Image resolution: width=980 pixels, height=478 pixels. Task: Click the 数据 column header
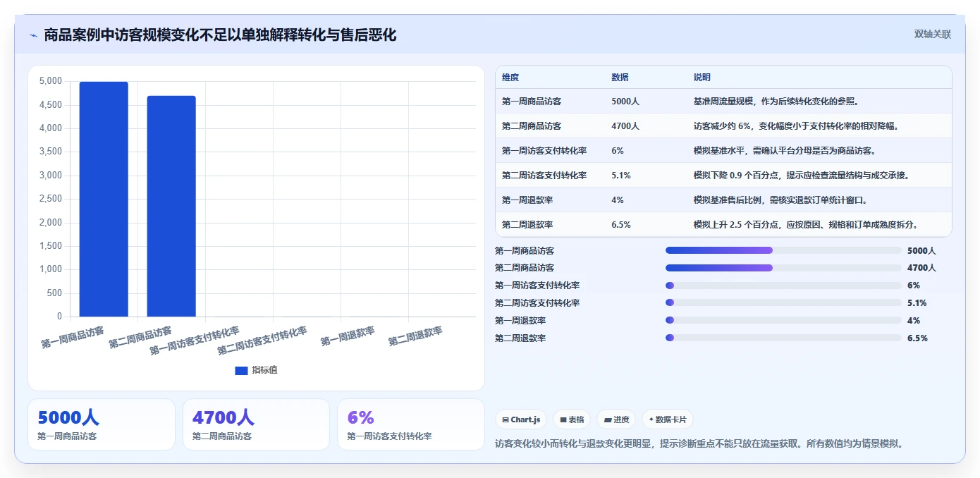(620, 78)
